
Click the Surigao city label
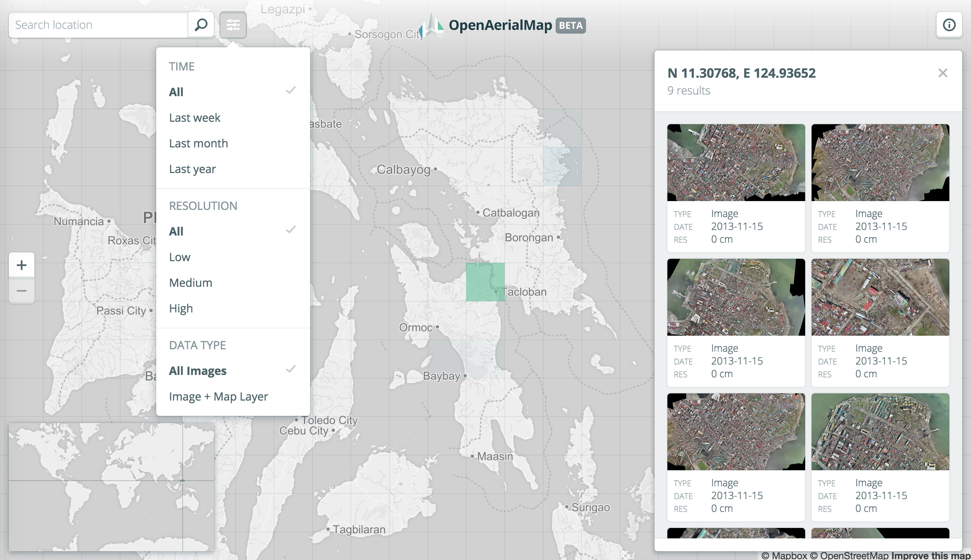pyautogui.click(x=590, y=507)
